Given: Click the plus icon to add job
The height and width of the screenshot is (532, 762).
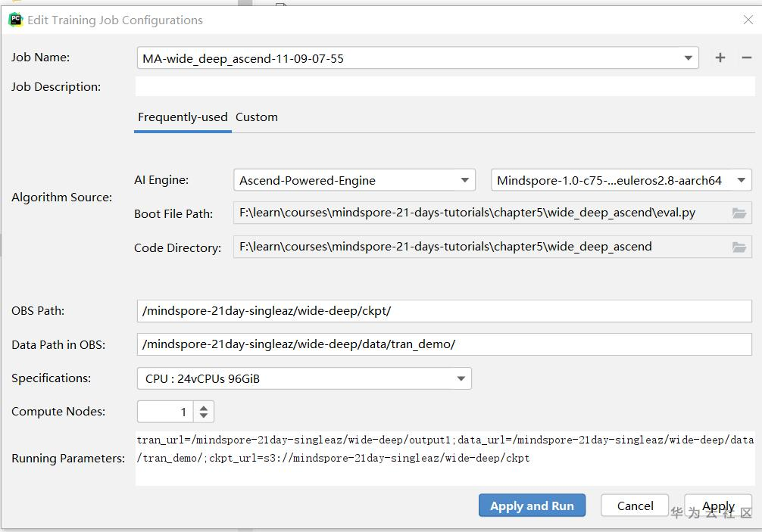Looking at the screenshot, I should (x=720, y=58).
